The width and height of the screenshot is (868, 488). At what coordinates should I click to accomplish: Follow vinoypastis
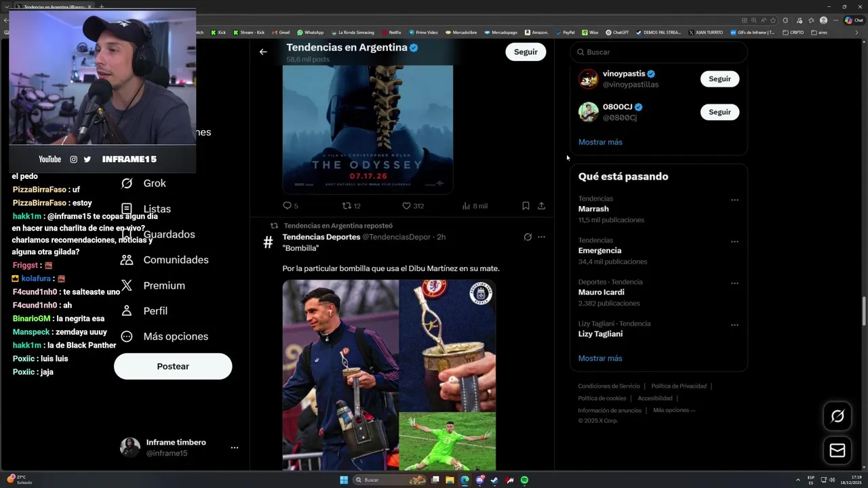point(719,79)
